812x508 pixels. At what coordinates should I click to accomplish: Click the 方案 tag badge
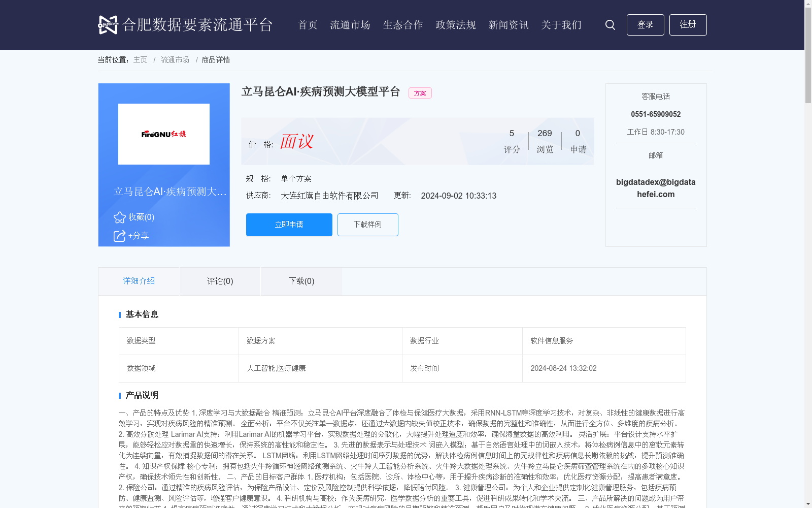pyautogui.click(x=420, y=93)
